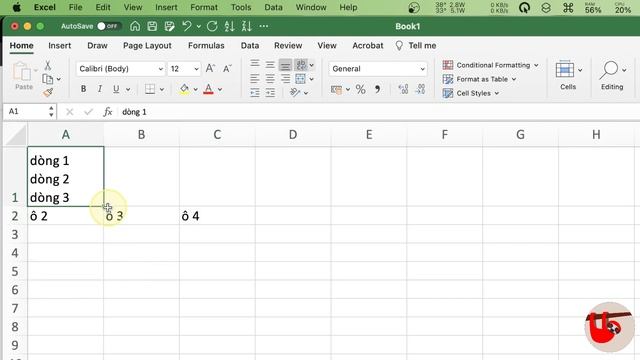Click the Accounting number format icon
The height and width of the screenshot is (360, 640).
click(336, 89)
